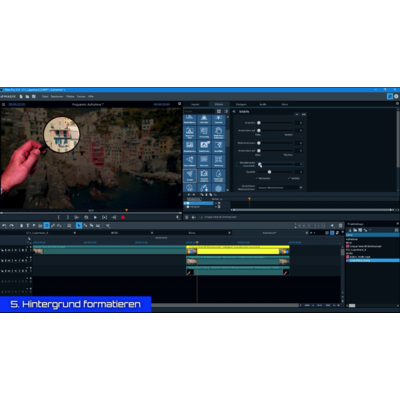Click the set marker flag icon

(x=34, y=226)
